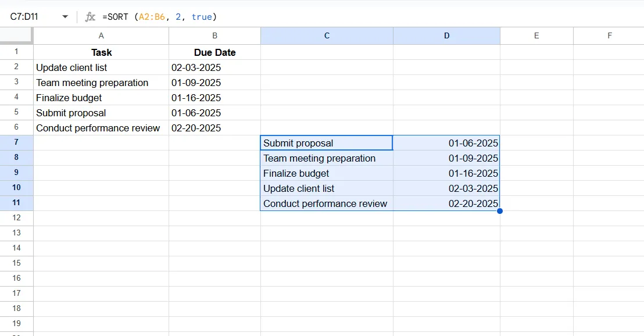This screenshot has height=336, width=644.
Task: Click date 01-09-2025 in column B
Action: [215, 83]
